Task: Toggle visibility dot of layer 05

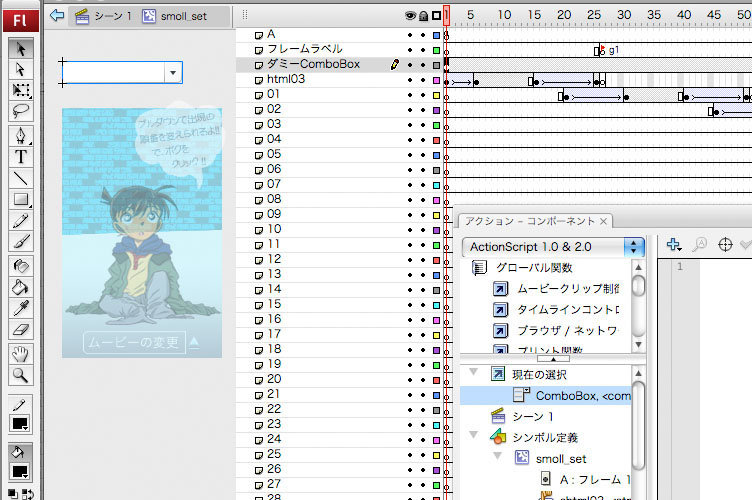Action: tap(410, 155)
